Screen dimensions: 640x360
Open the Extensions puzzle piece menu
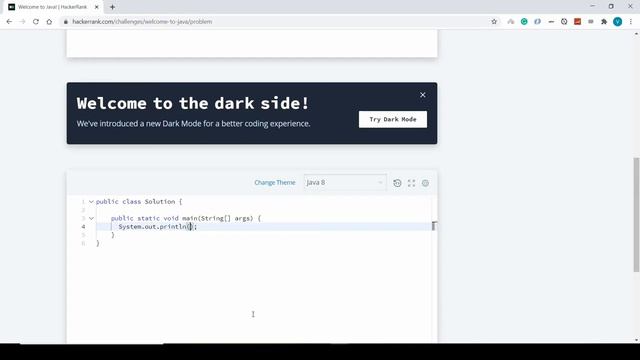604,22
